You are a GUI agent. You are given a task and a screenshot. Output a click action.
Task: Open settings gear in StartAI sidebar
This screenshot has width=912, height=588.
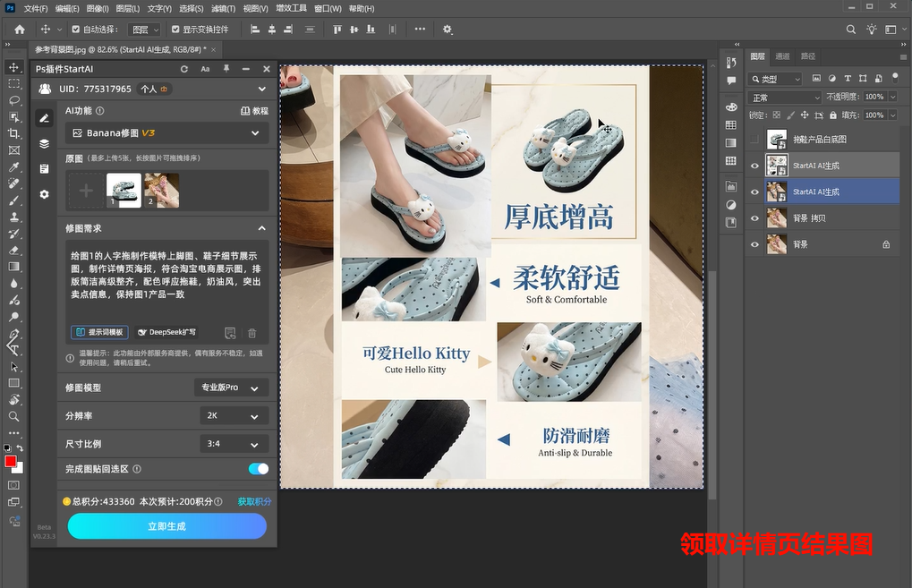44,194
